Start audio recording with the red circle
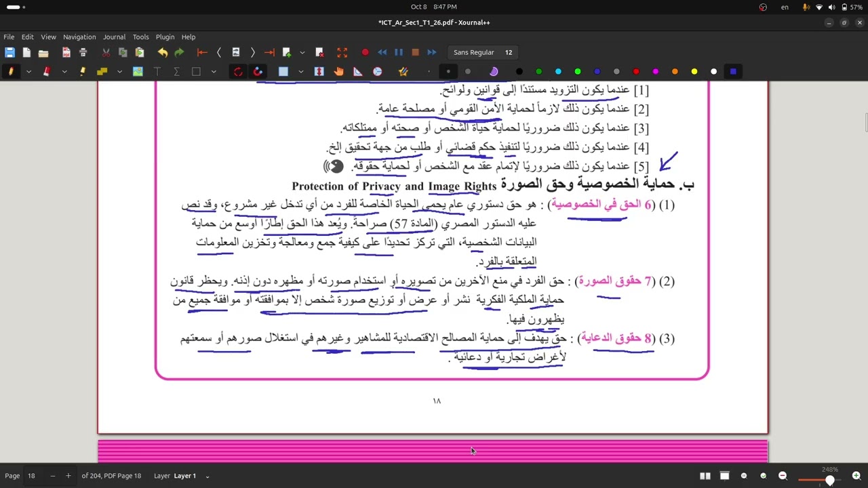Image resolution: width=868 pixels, height=488 pixels. (x=366, y=52)
